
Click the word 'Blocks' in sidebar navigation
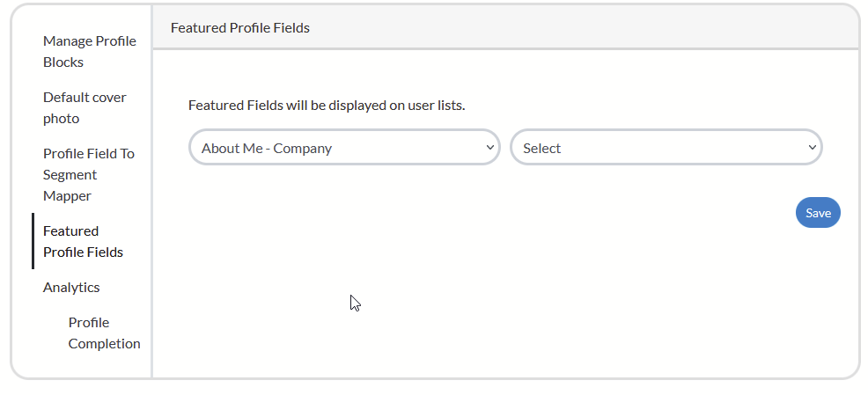coord(63,62)
